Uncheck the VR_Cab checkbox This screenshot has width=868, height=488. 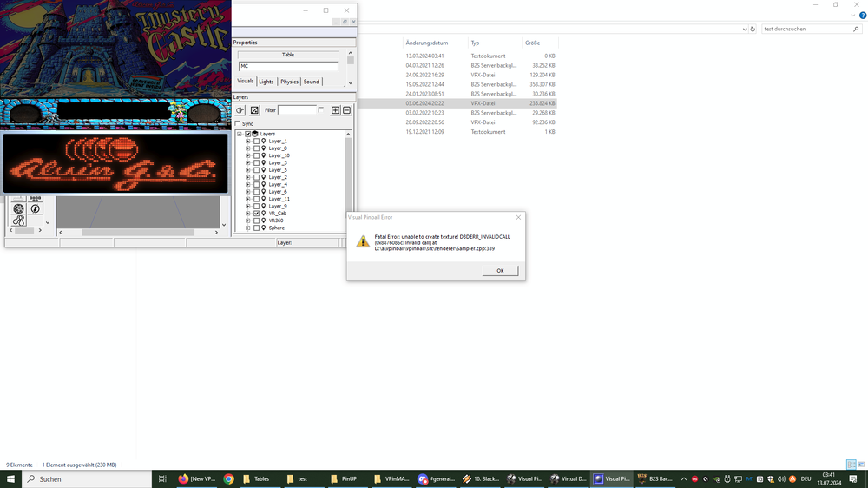(256, 214)
